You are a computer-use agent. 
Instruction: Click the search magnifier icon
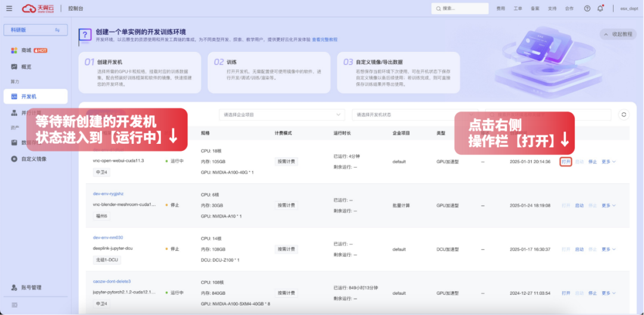coord(438,8)
